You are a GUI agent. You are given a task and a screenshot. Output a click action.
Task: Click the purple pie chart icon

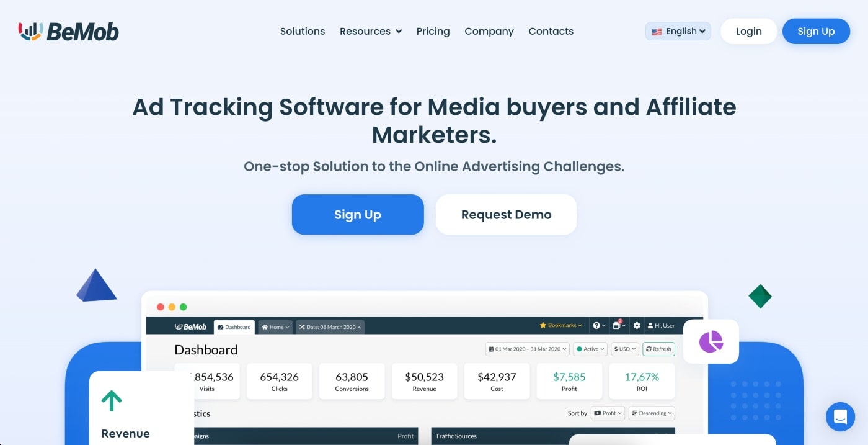click(711, 341)
